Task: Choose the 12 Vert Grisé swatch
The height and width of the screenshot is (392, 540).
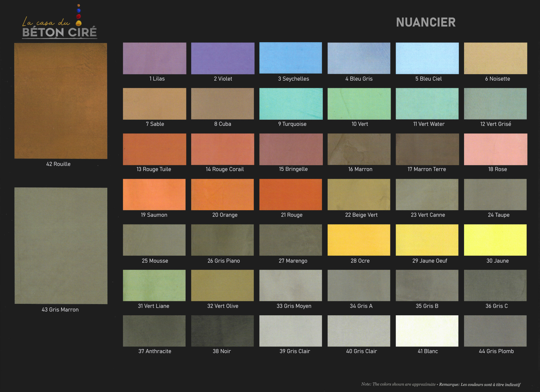Action: tap(495, 104)
